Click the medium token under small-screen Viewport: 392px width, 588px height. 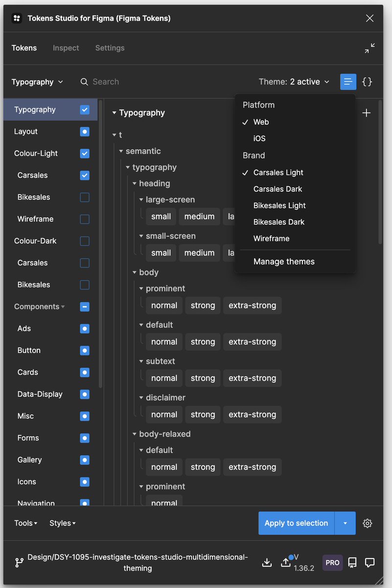click(199, 253)
